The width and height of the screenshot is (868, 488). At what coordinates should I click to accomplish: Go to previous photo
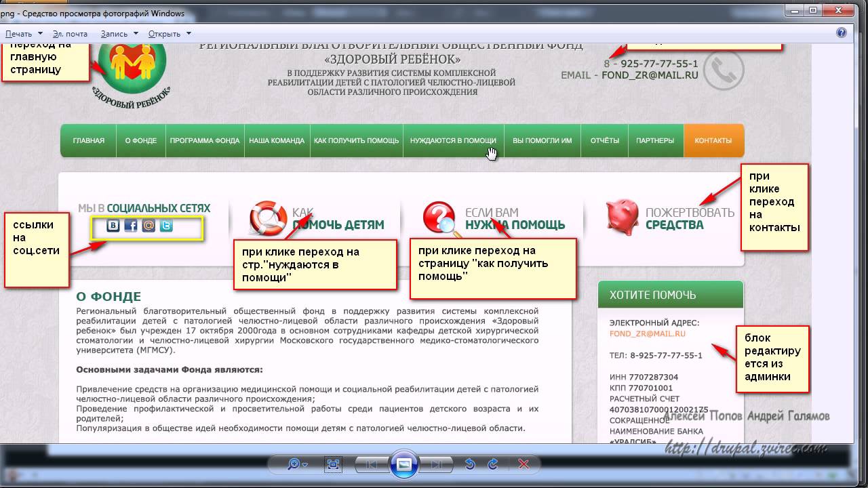point(371,464)
